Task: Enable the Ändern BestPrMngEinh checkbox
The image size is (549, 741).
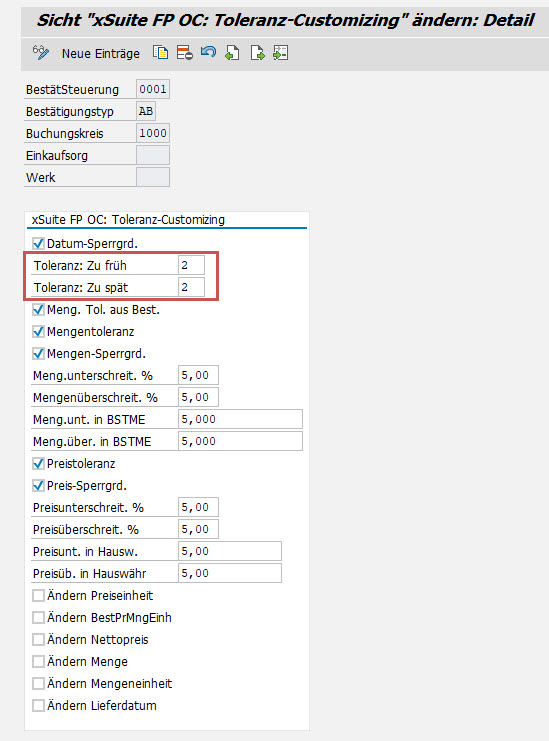Action: (38, 618)
